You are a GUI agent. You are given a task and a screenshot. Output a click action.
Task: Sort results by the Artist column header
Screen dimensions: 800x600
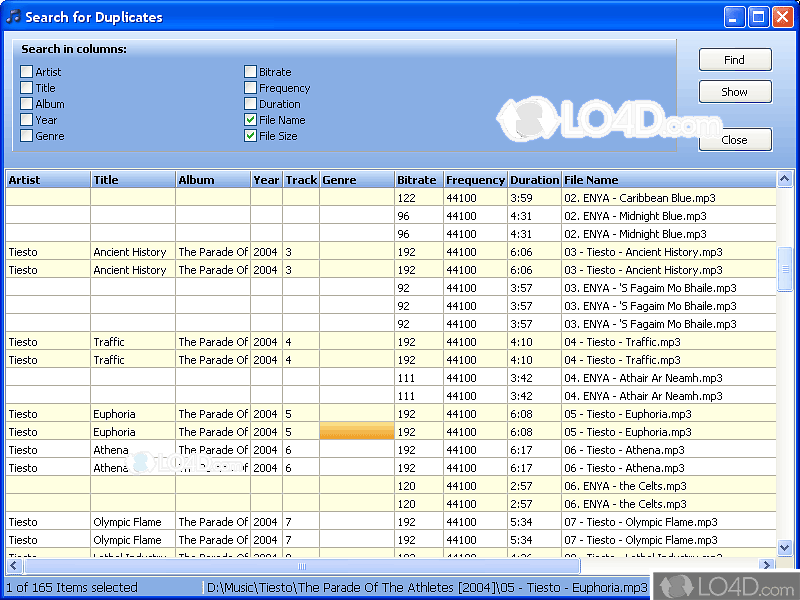[45, 179]
